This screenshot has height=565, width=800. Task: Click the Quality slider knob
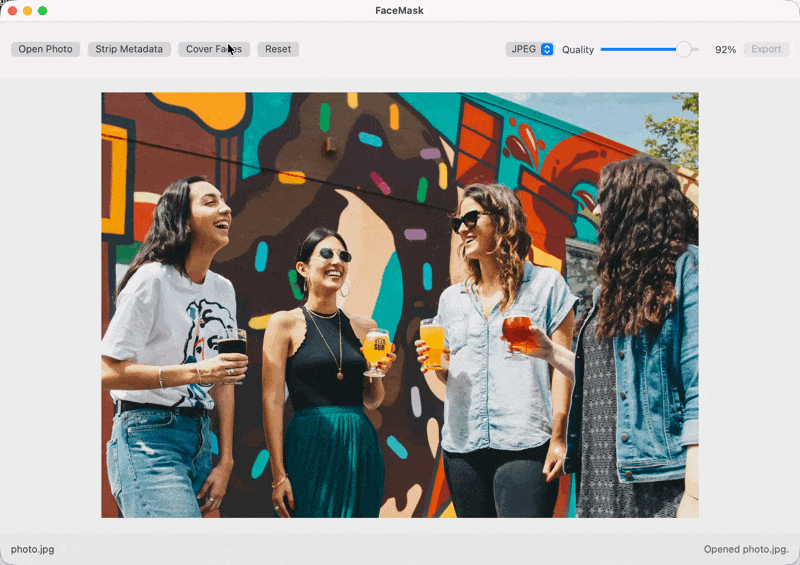684,50
